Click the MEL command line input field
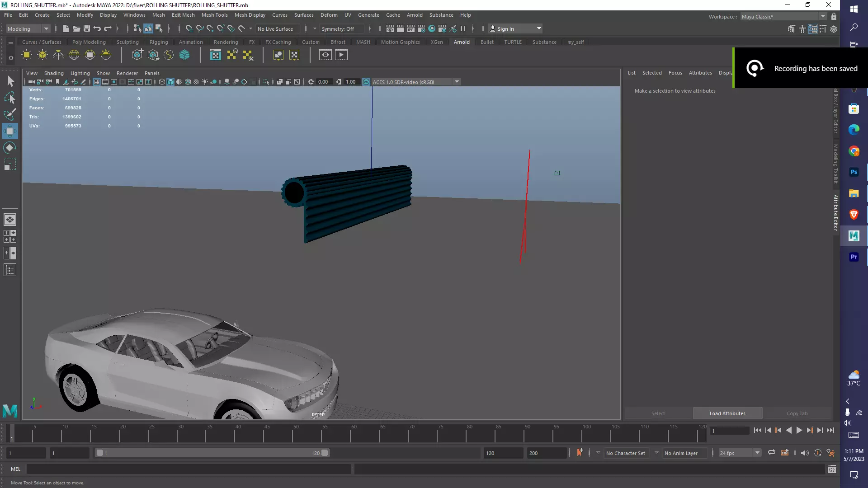Viewport: 868px width, 488px height. pos(189,469)
